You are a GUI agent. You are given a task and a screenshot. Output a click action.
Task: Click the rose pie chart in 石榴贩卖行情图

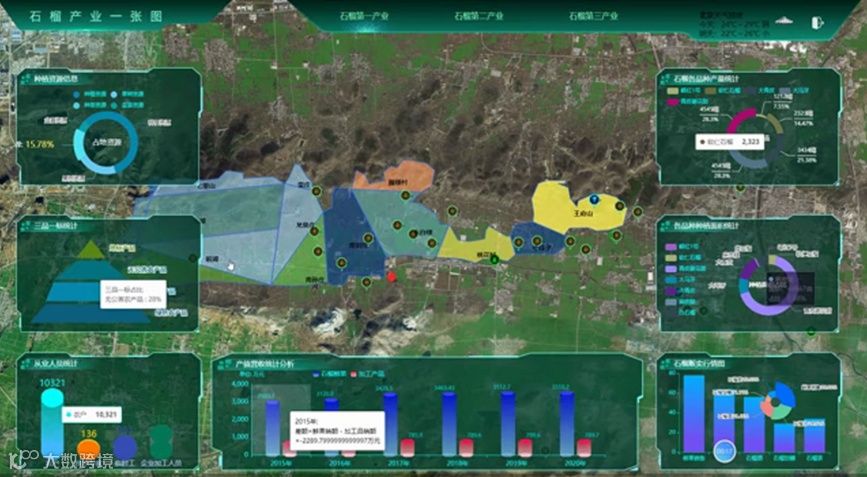coord(779,401)
